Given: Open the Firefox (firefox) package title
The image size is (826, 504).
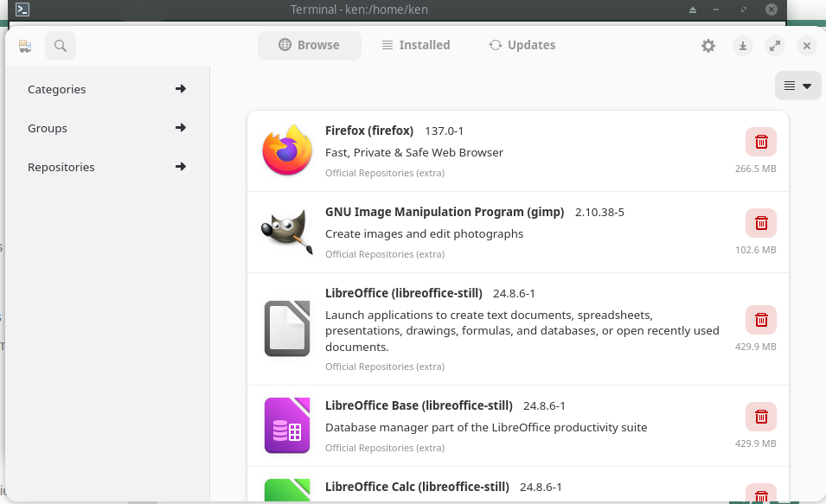Looking at the screenshot, I should pyautogui.click(x=369, y=131).
